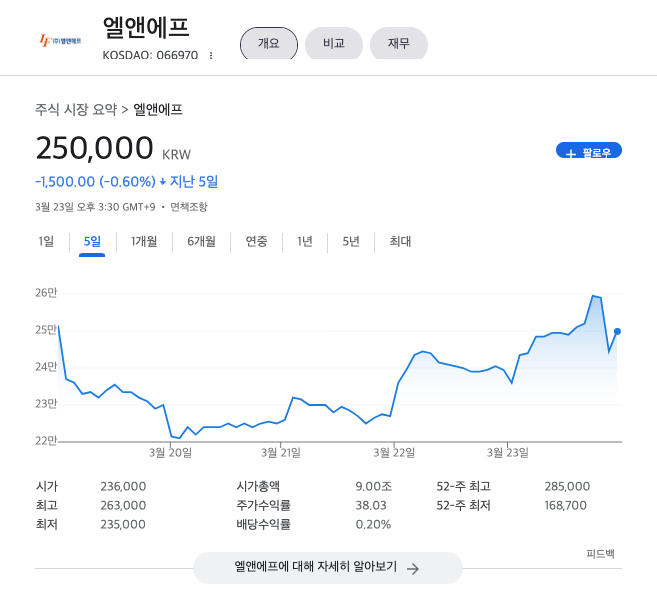
Task: Switch chart range to 5일
Action: [92, 241]
